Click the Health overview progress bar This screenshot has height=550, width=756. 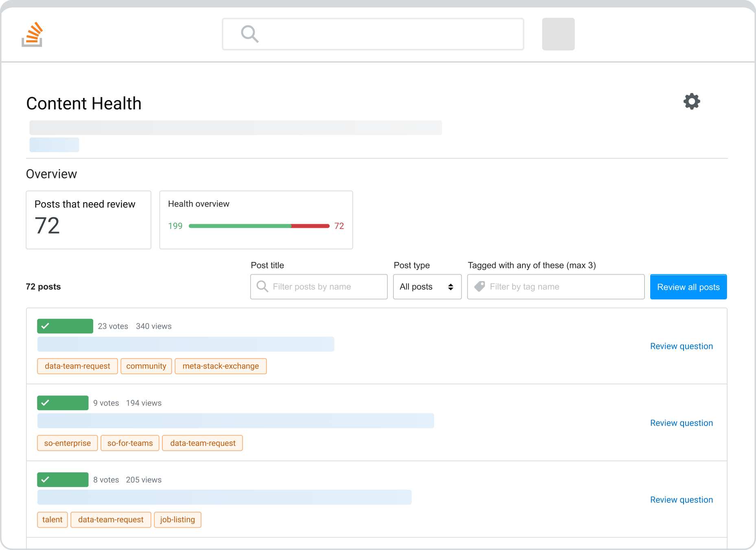tap(259, 226)
